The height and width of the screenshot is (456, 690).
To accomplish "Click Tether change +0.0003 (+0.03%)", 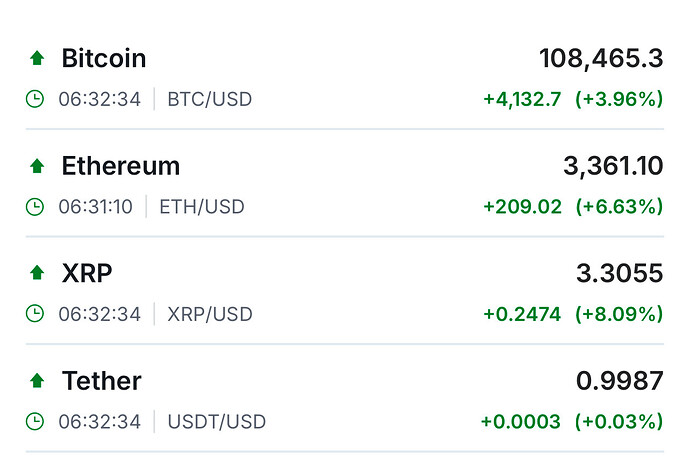I will tap(572, 421).
